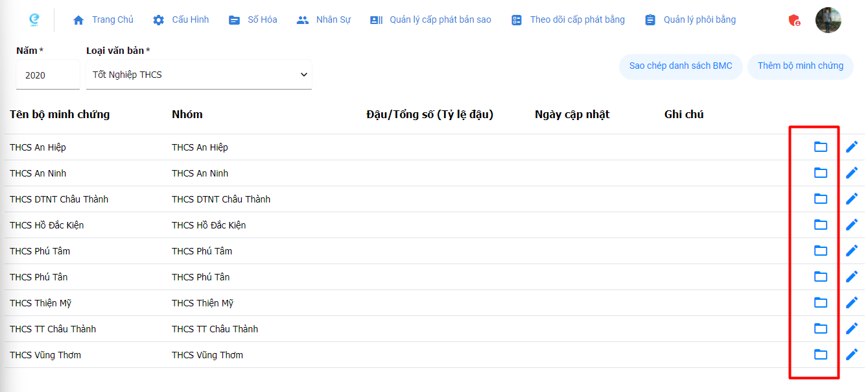Open the user profile avatar
The width and height of the screenshot is (868, 392).
(828, 20)
